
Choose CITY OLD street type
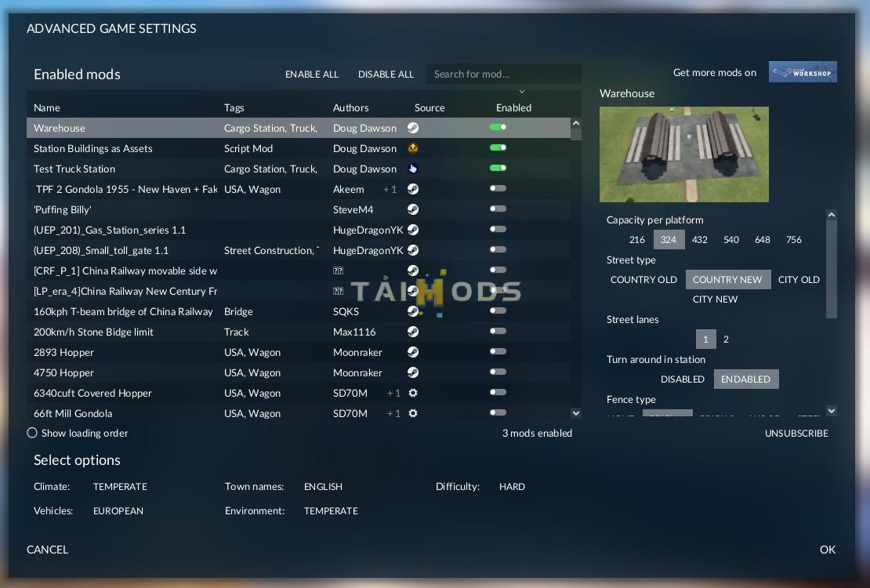coord(799,280)
